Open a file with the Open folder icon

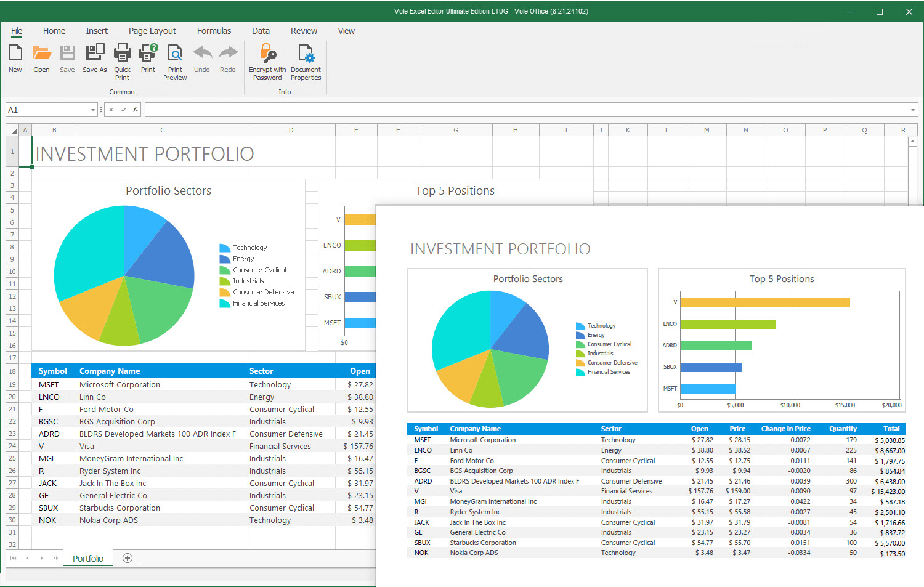click(41, 54)
